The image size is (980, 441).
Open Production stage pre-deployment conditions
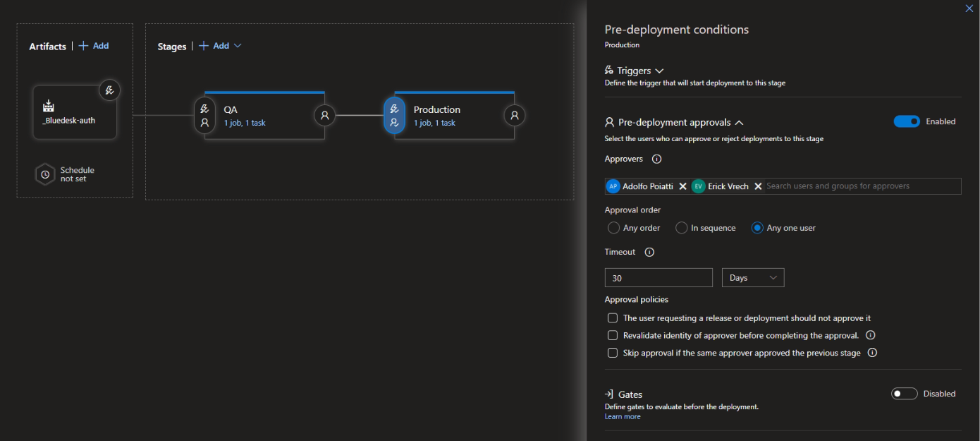click(394, 116)
